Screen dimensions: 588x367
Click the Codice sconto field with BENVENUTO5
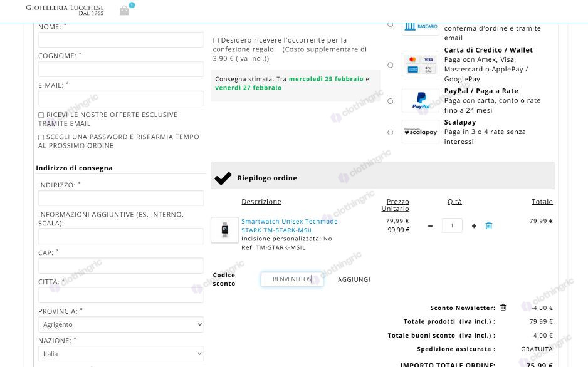click(291, 279)
